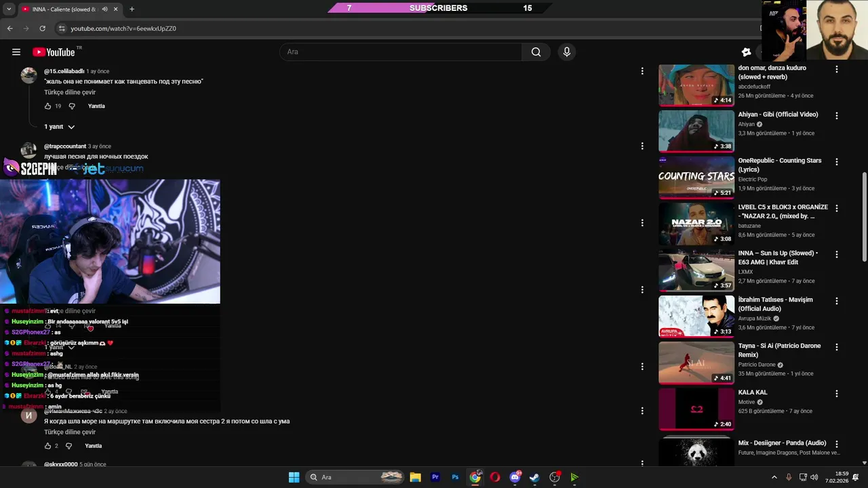Open the KALA KAL video thumbnail
This screenshot has width=868, height=488.
[x=696, y=409]
